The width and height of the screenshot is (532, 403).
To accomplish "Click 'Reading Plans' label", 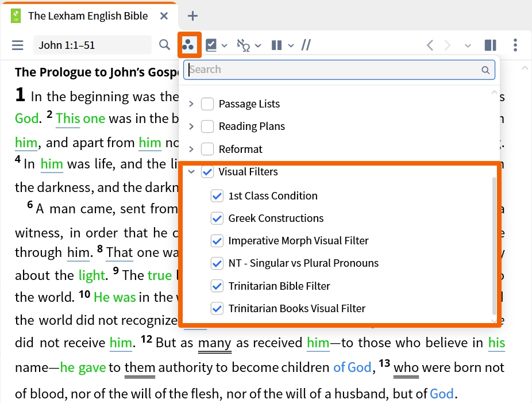I will [x=252, y=126].
